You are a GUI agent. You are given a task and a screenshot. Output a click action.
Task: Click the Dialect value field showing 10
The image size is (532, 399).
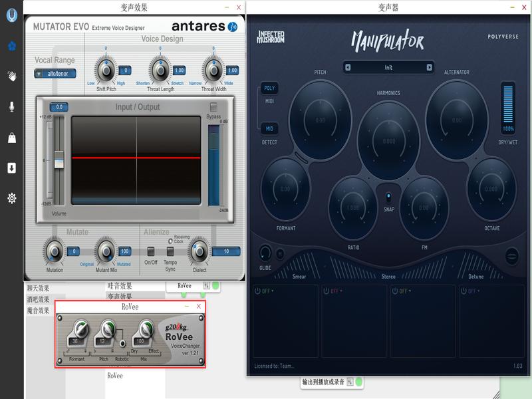(226, 251)
